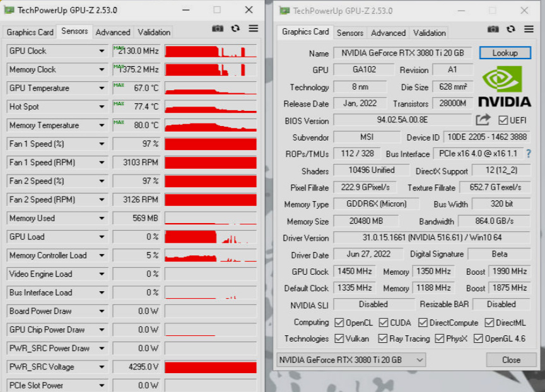Switch to Sensors tab in right window
Image resolution: width=545 pixels, height=392 pixels.
tap(349, 33)
